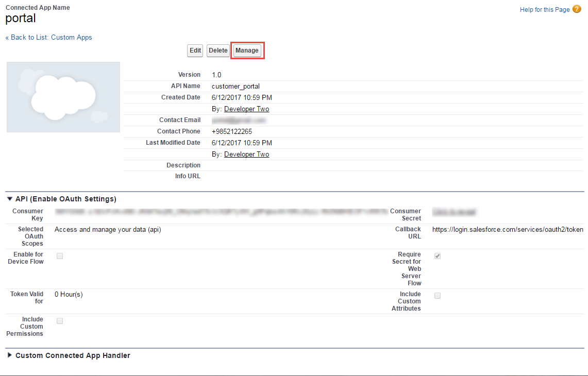Click the cloud logo image
The height and width of the screenshot is (376, 588).
coord(63,97)
